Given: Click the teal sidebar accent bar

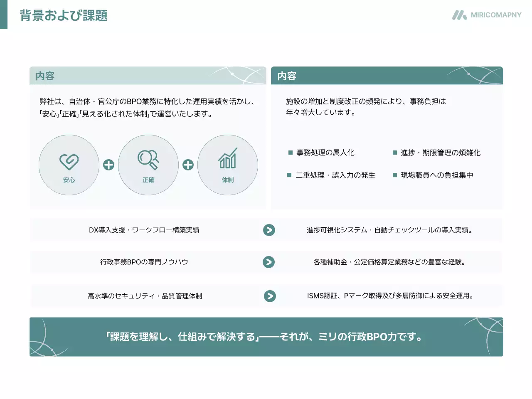Looking at the screenshot, I should click(4, 15).
